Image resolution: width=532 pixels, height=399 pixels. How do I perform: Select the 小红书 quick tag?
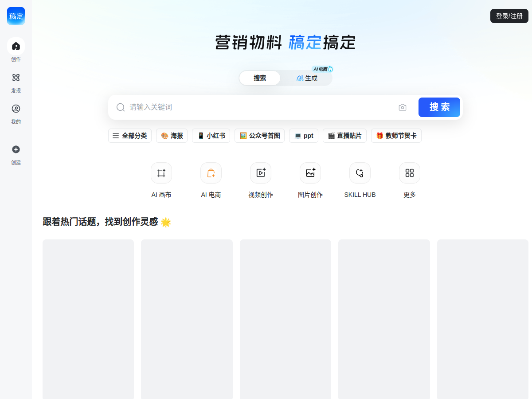(211, 136)
